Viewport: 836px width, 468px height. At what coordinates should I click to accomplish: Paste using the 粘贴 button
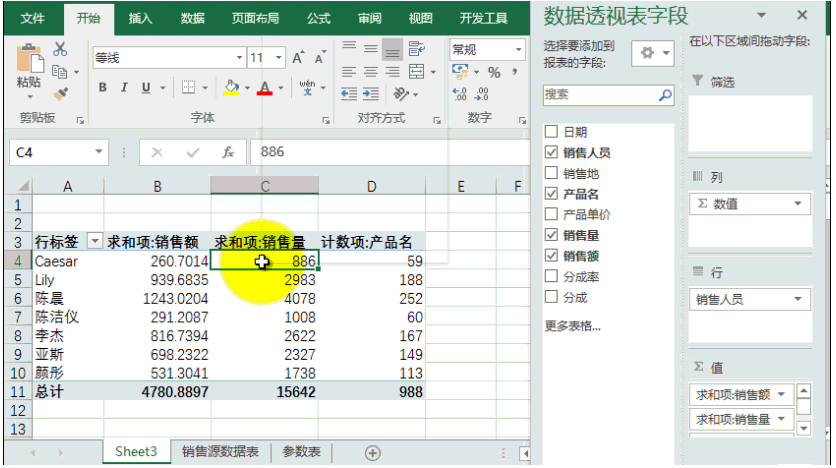click(x=29, y=67)
